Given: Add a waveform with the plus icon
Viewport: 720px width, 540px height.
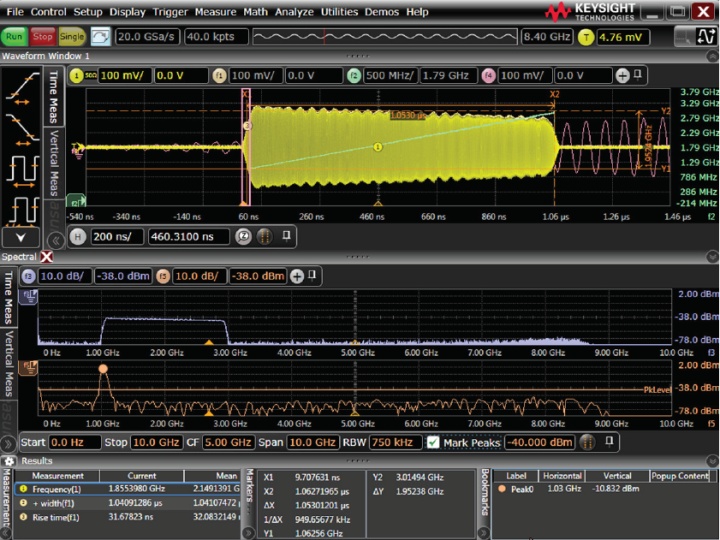Looking at the screenshot, I should 622,76.
